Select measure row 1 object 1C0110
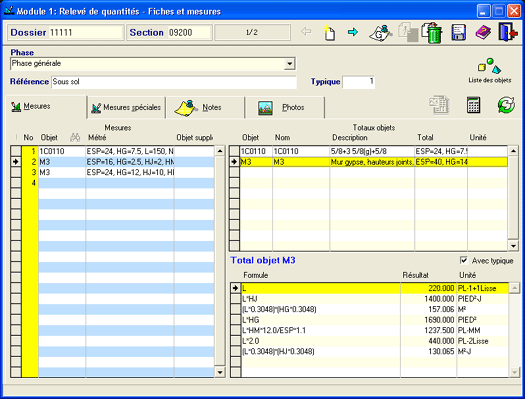The image size is (525, 399). coord(112,151)
